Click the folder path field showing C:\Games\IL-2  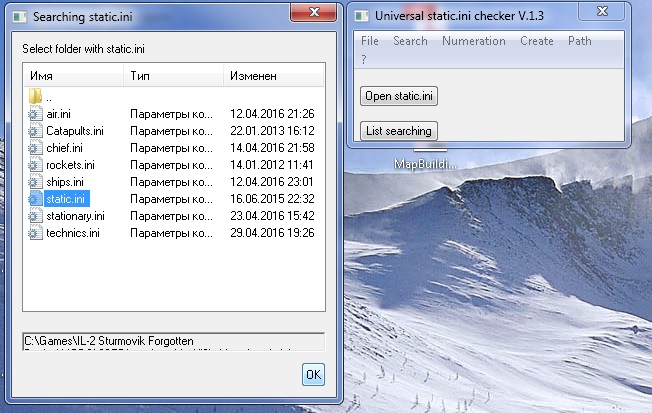click(173, 341)
